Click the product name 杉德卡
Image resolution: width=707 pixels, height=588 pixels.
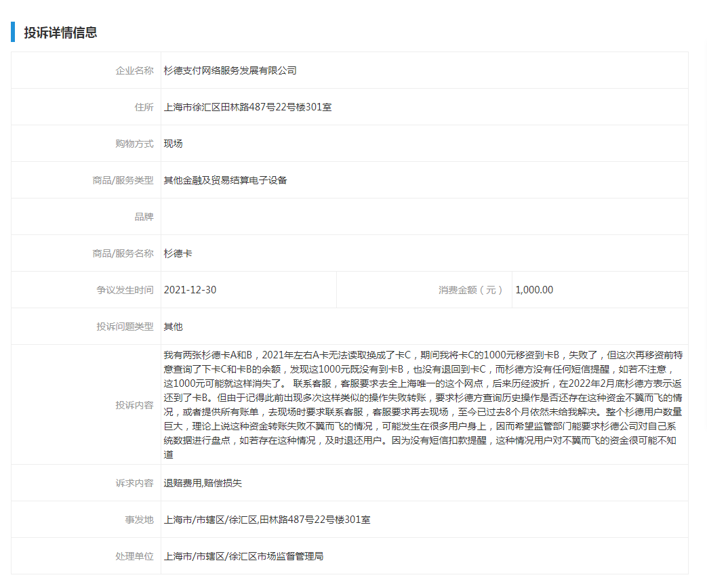(x=178, y=253)
